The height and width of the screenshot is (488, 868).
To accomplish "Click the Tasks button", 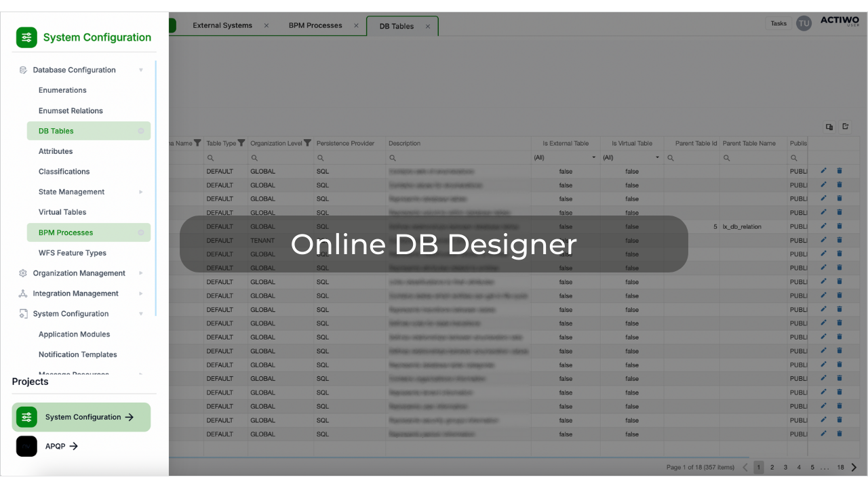I will pos(778,23).
